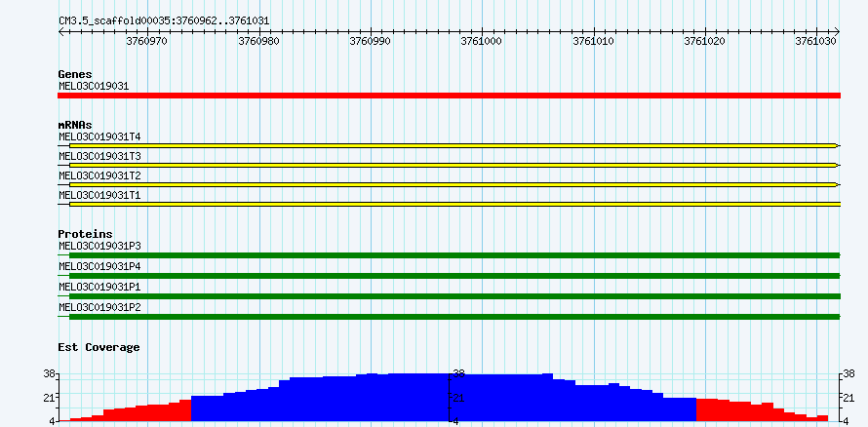Click the red MELO3C019031 gene bar
Viewport: 868px width, 427px height.
point(449,96)
